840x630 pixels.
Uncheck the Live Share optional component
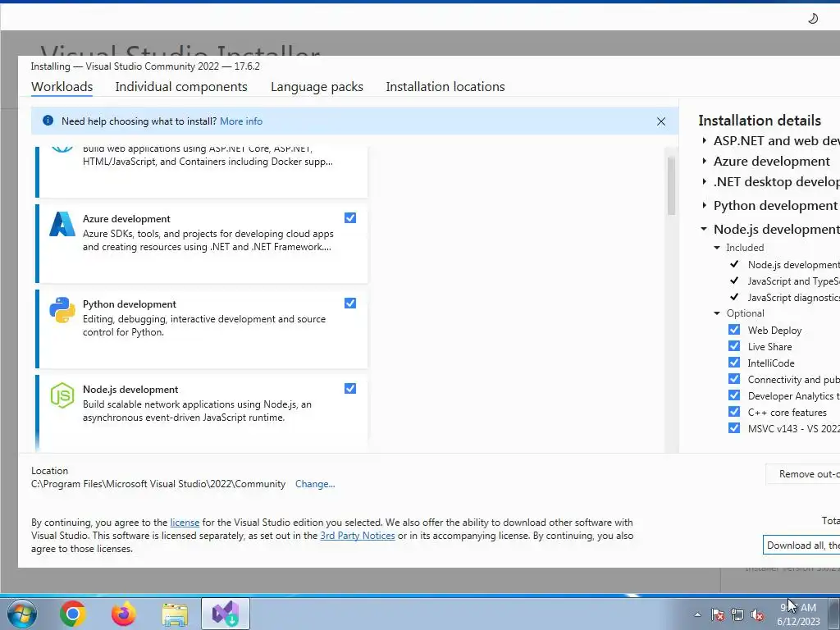pyautogui.click(x=734, y=346)
